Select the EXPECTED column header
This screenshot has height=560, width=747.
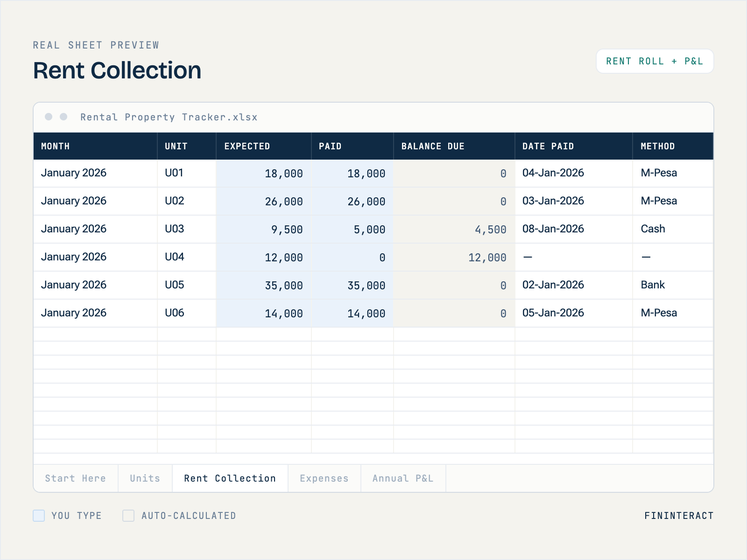[264, 146]
